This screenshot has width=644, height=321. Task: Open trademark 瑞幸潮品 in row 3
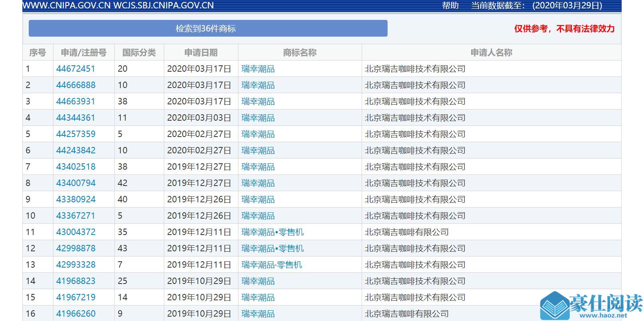[x=258, y=102]
